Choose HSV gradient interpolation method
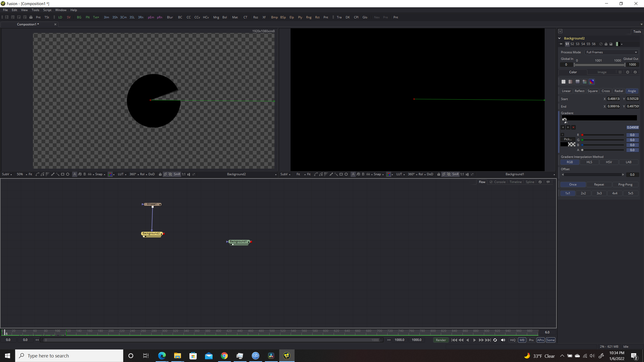The image size is (644, 362). [609, 162]
